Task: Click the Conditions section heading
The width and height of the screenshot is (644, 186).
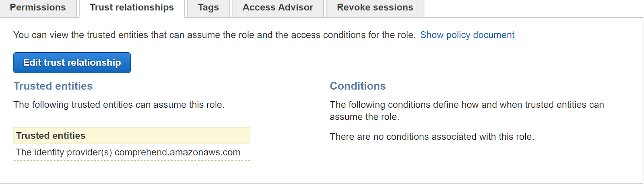Action: [x=357, y=86]
